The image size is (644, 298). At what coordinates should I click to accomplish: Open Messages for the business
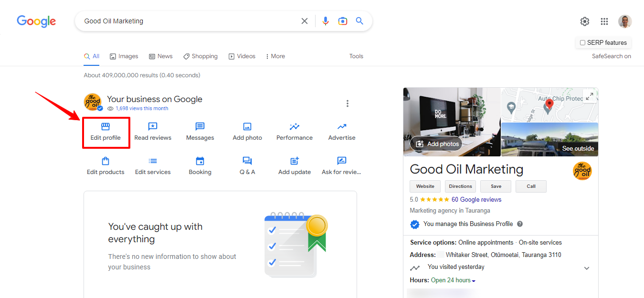(x=200, y=132)
